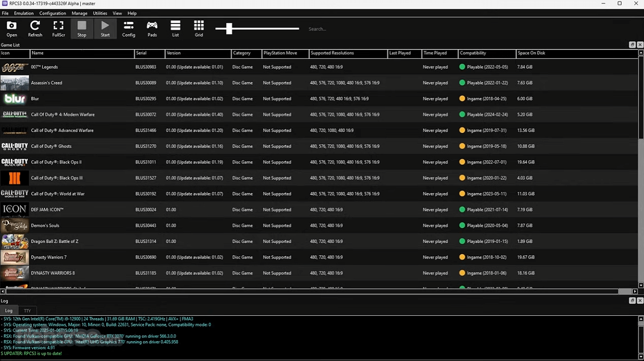
Task: Select the DEF JAM ICON game icon
Action: coord(15,209)
